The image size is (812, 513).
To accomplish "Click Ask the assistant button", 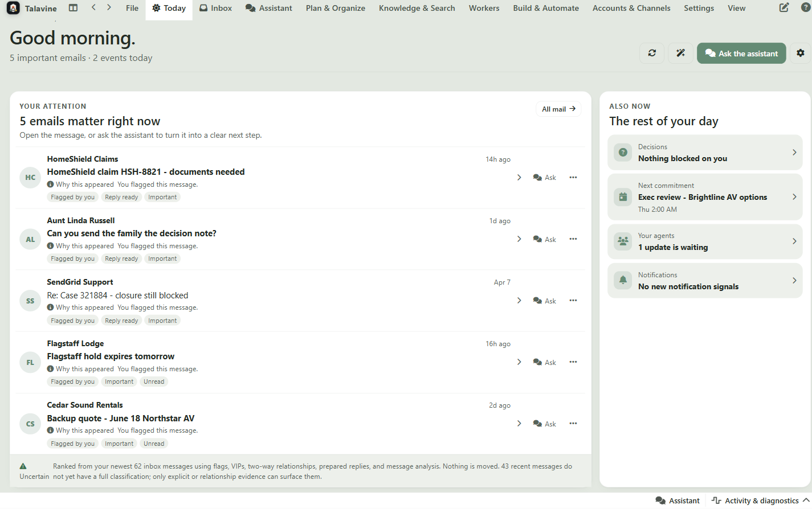I will tap(741, 53).
